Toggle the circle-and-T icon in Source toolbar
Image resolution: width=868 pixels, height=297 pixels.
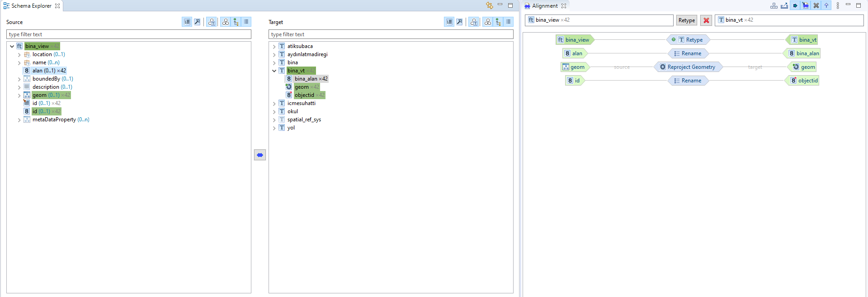[x=211, y=22]
